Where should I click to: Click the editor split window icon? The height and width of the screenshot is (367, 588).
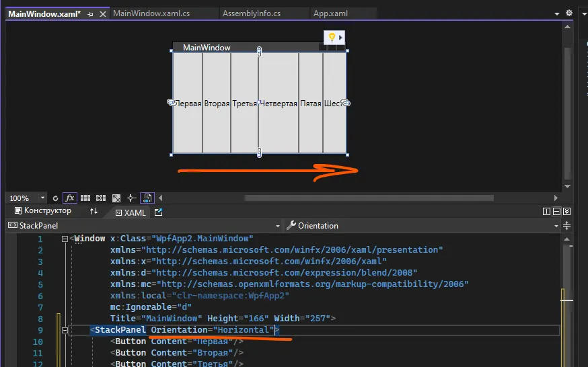[x=566, y=226]
